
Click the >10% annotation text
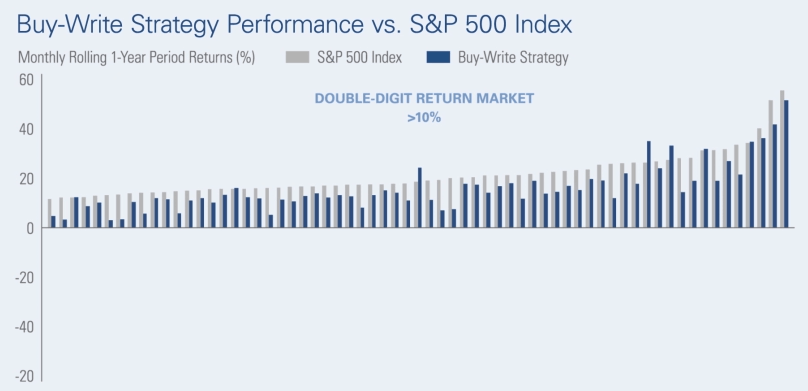point(424,118)
